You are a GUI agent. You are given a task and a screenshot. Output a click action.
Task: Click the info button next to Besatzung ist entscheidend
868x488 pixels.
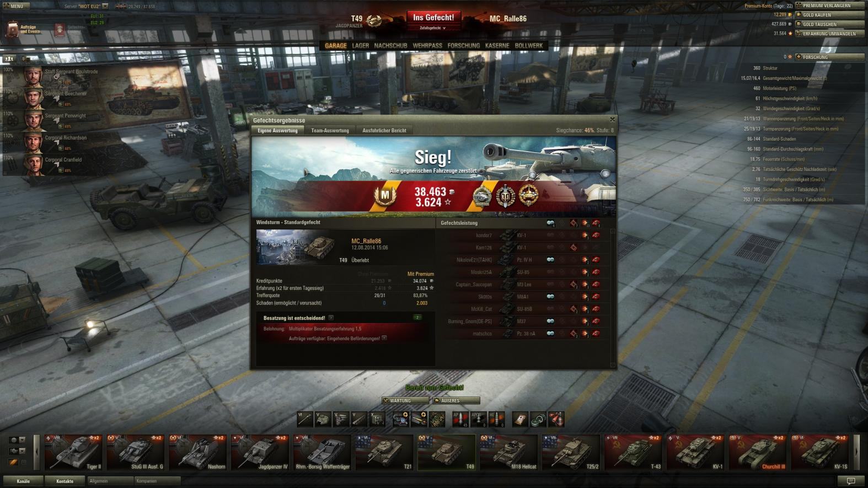point(331,318)
